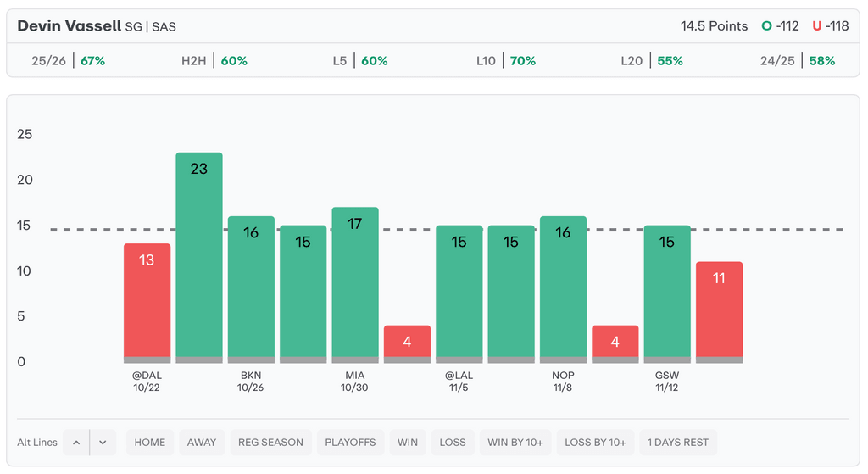Select the L5 hit rate tab
The width and height of the screenshot is (868, 474).
point(360,61)
